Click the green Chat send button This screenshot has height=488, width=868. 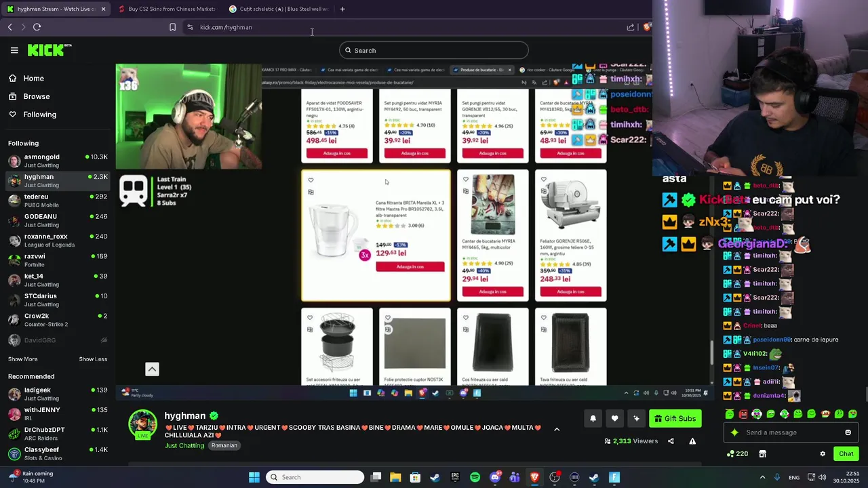pyautogui.click(x=846, y=453)
